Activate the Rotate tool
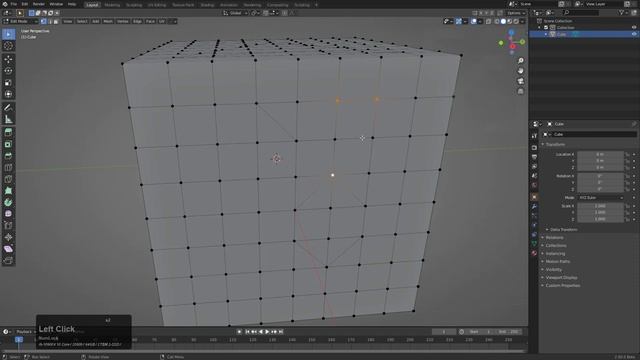640x360 pixels. pos(8,71)
